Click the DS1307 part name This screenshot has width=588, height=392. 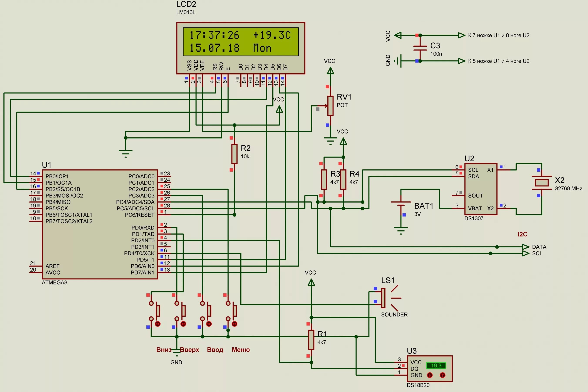coord(474,218)
